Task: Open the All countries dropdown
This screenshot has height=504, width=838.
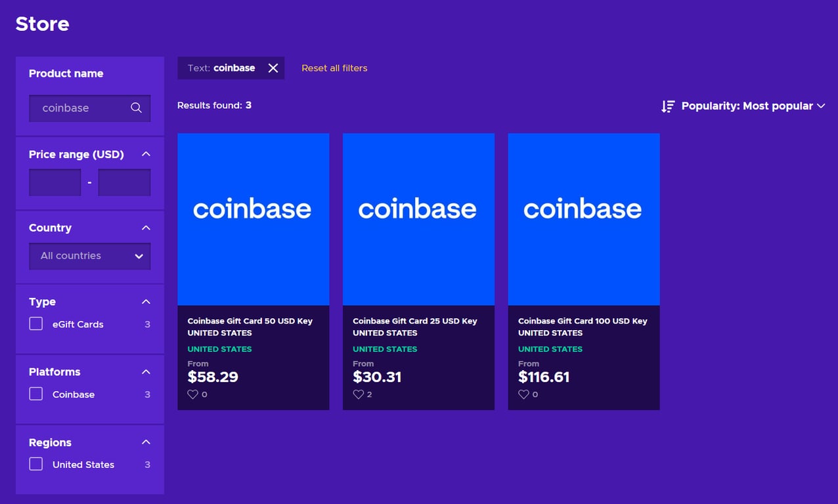Action: (90, 256)
